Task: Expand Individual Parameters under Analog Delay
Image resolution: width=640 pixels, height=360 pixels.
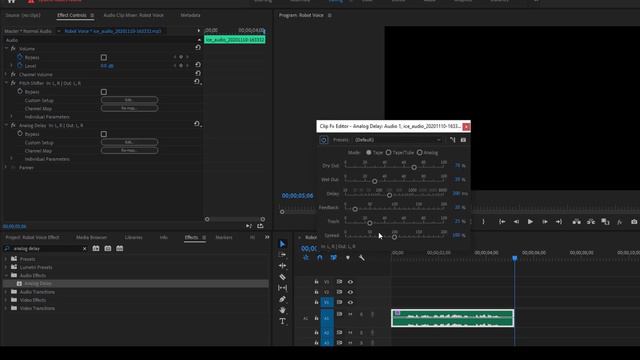Action: click(x=11, y=159)
